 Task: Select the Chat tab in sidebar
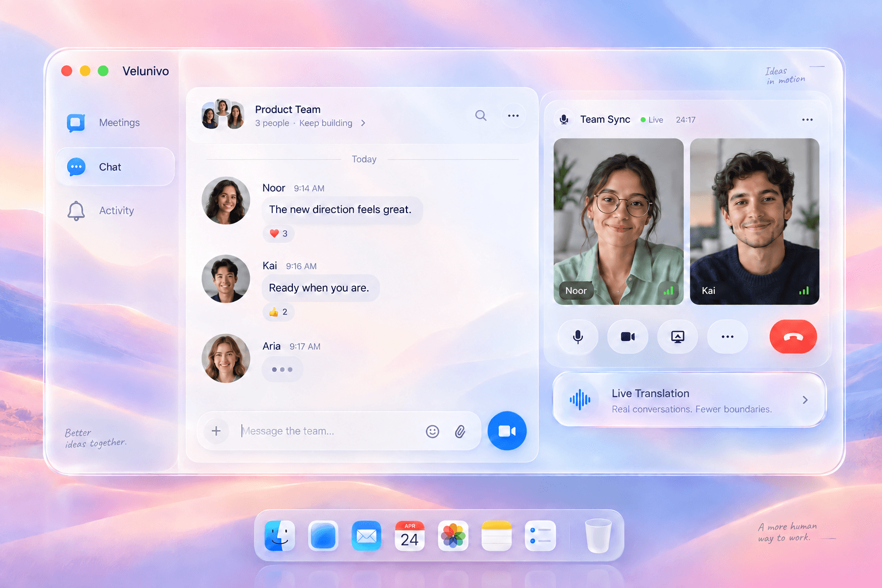[115, 167]
